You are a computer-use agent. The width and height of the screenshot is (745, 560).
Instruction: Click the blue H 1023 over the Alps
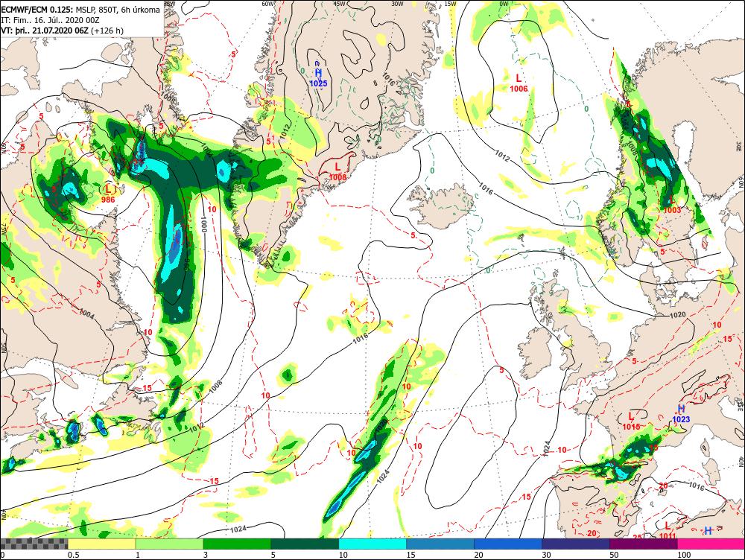682,414
